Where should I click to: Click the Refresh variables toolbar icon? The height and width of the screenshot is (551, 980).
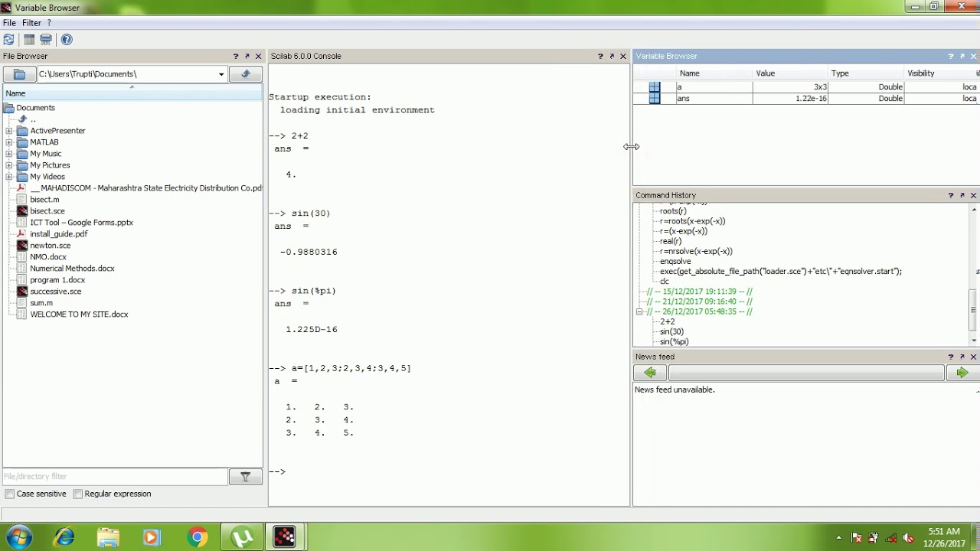click(8, 40)
